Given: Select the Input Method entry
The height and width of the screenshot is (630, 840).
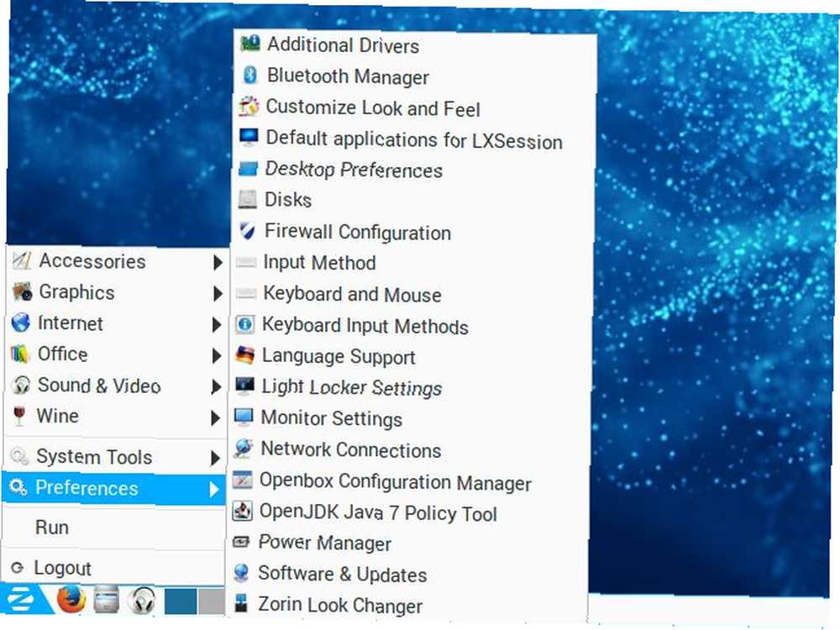Looking at the screenshot, I should click(x=413, y=262).
